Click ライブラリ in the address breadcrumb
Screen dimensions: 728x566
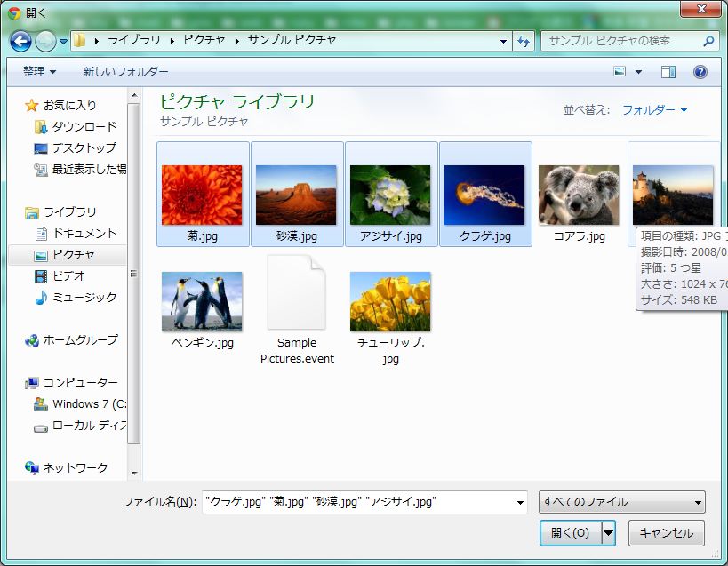[134, 40]
